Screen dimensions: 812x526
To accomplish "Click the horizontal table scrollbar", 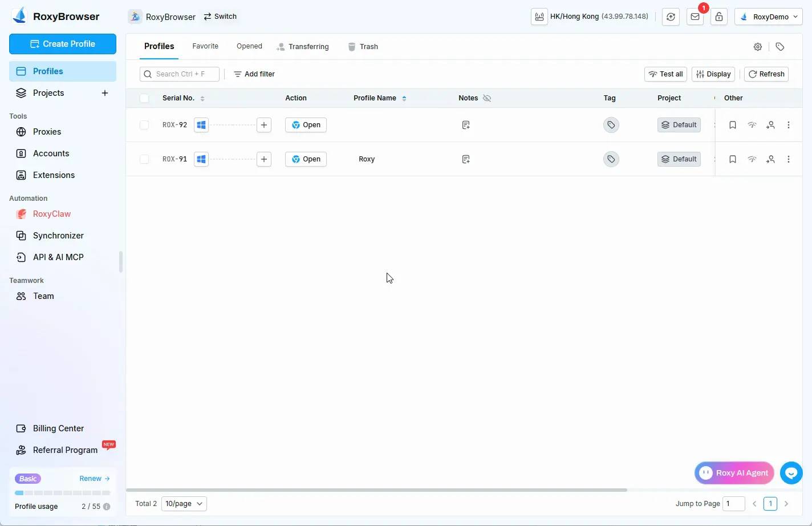I will click(376, 490).
